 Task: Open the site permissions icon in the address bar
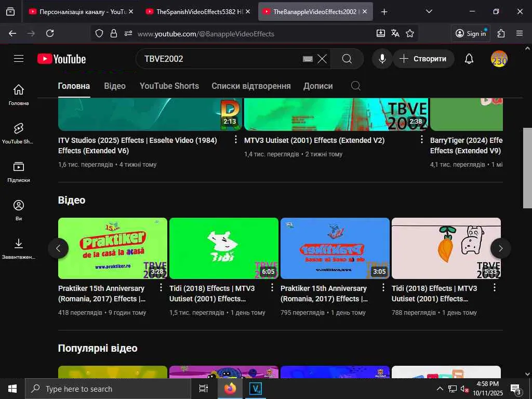tap(128, 33)
